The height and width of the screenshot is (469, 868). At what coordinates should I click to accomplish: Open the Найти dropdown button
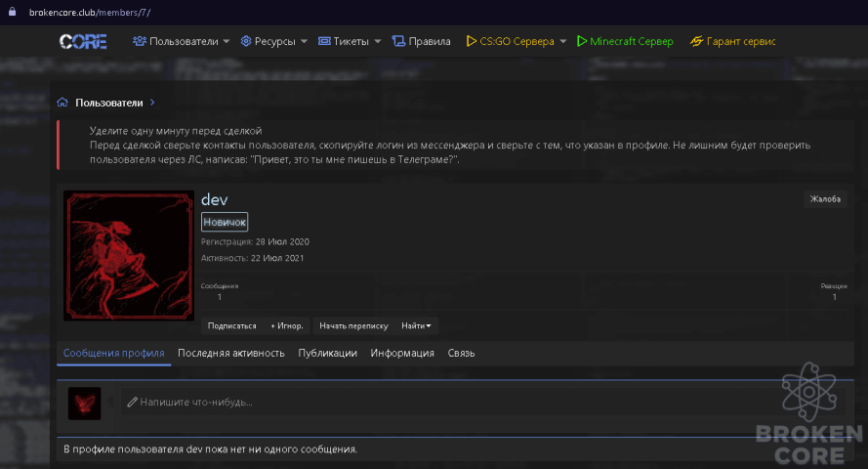point(416,325)
